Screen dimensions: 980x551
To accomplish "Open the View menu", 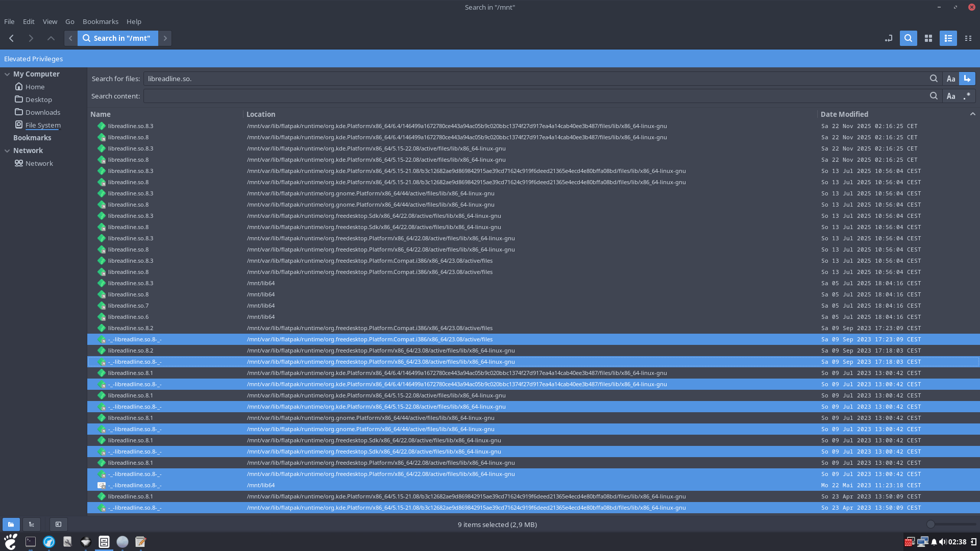I will pyautogui.click(x=50, y=21).
